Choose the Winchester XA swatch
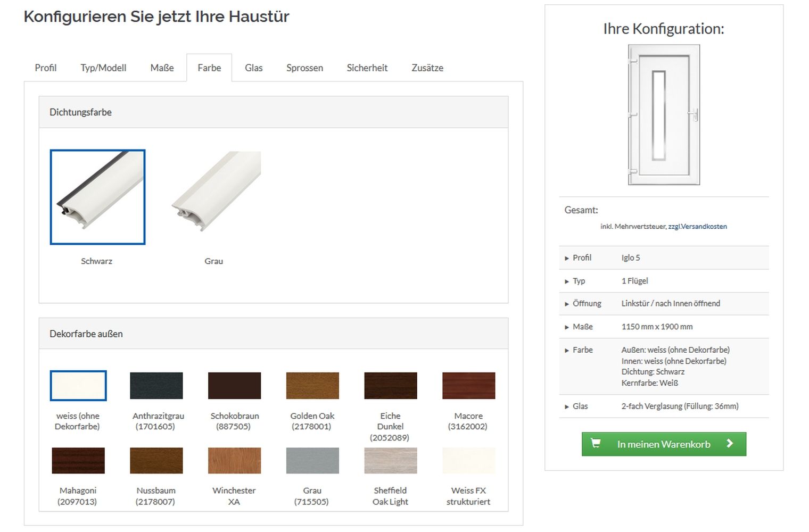This screenshot has height=532, width=809. [234, 461]
